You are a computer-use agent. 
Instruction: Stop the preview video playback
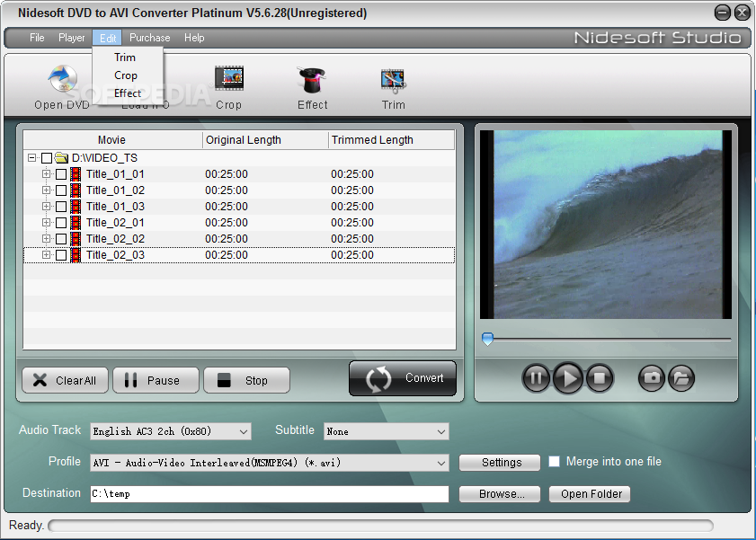[x=600, y=378]
